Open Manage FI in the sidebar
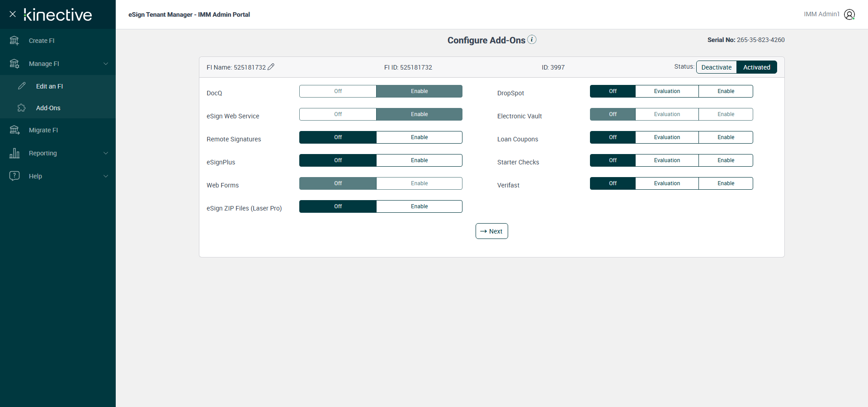The width and height of the screenshot is (868, 407). (58, 64)
